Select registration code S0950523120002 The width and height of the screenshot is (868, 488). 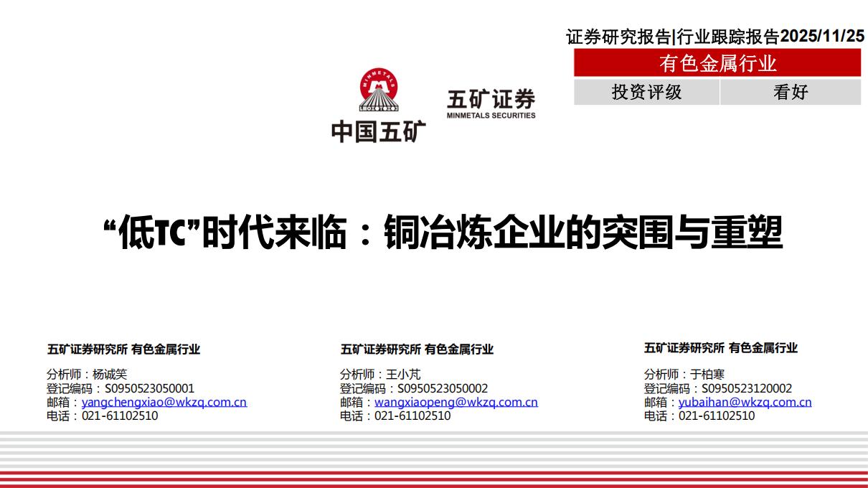coord(747,388)
